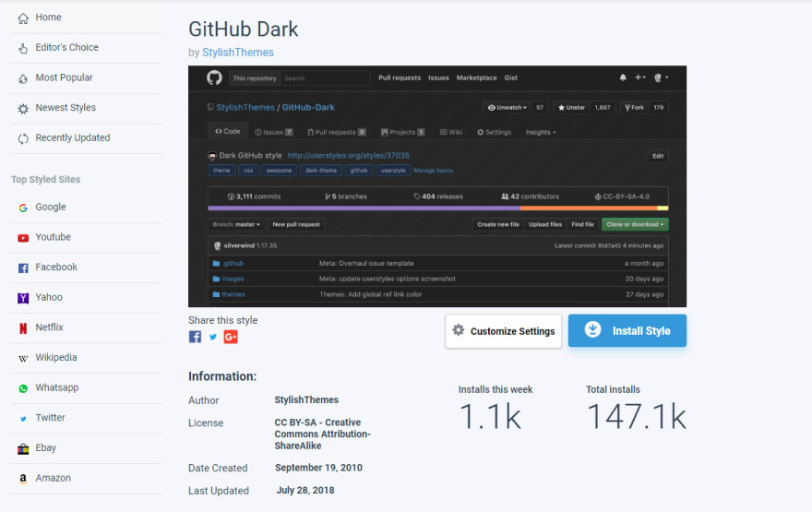Click the Amazon logo icon
The width and height of the screenshot is (812, 512).
coord(23,479)
